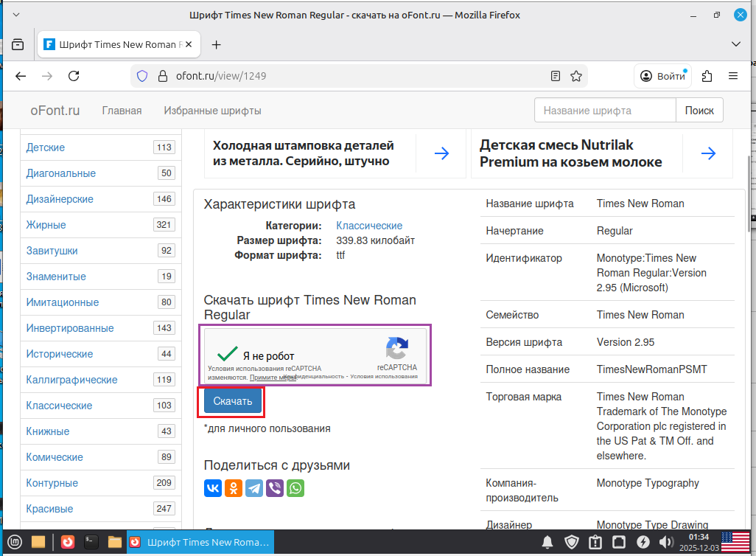Focus the Название шрифта search field
Image resolution: width=756 pixels, height=556 pixels.
click(605, 111)
